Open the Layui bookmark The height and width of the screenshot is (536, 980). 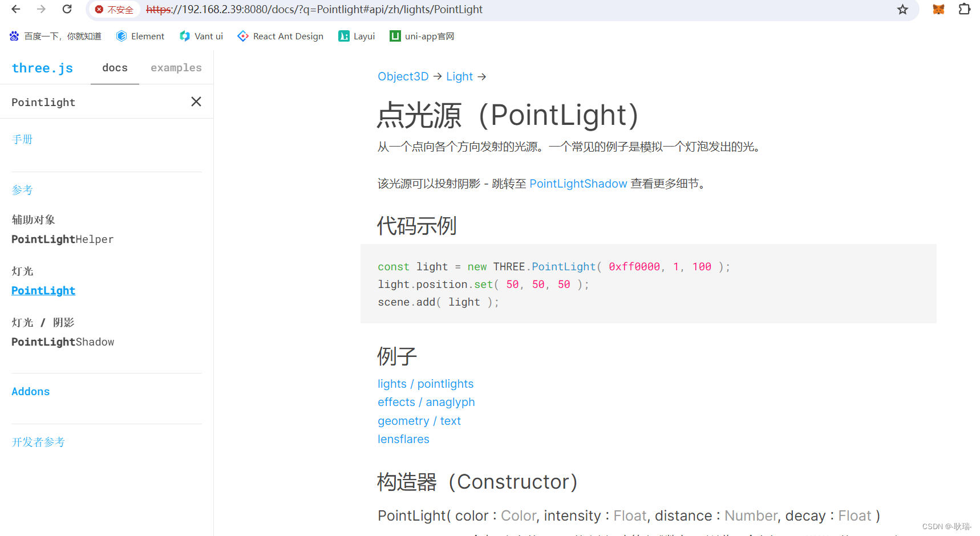click(357, 36)
